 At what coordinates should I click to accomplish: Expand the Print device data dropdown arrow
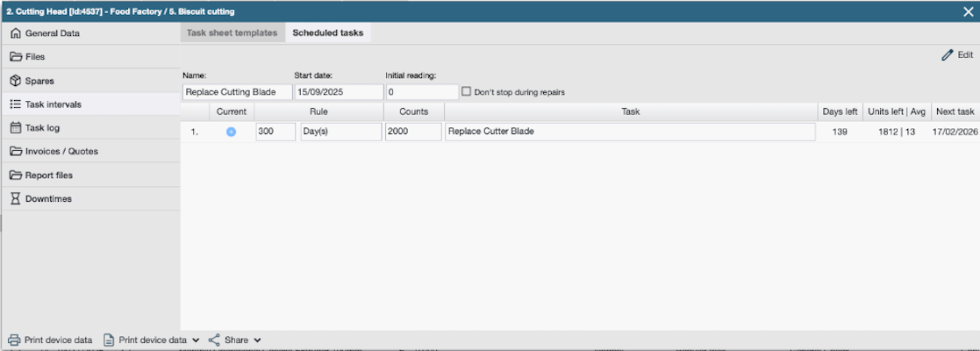(196, 340)
